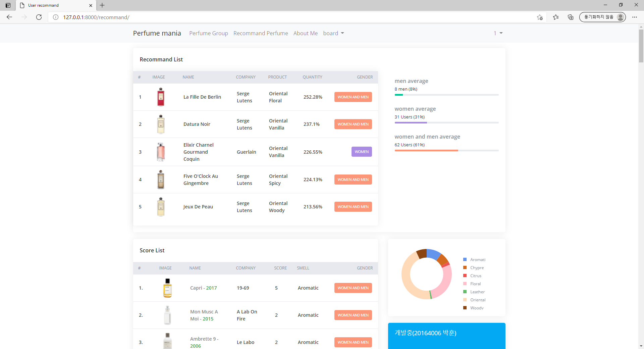Go to the About Me page
Viewport: 644px width, 349px height.
point(305,33)
